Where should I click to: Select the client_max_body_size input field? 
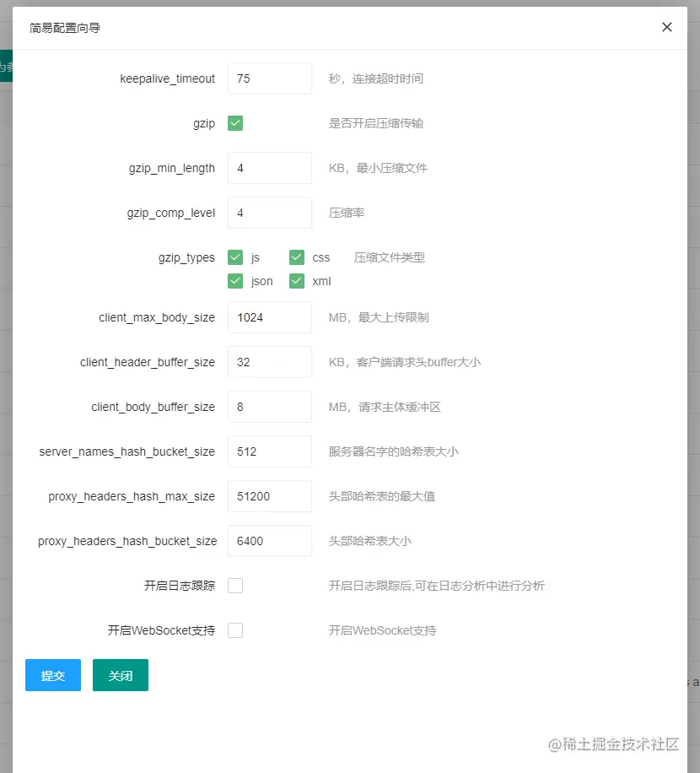tap(270, 316)
